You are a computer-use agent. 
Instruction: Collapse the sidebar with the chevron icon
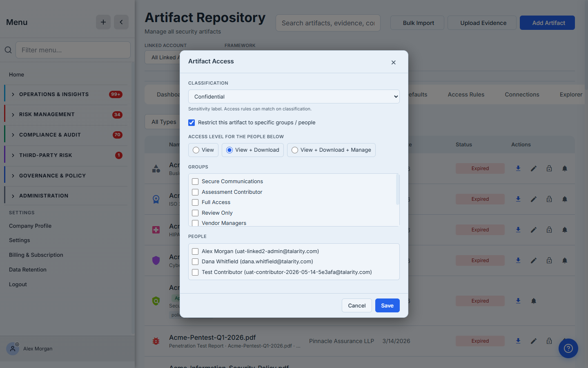click(121, 22)
